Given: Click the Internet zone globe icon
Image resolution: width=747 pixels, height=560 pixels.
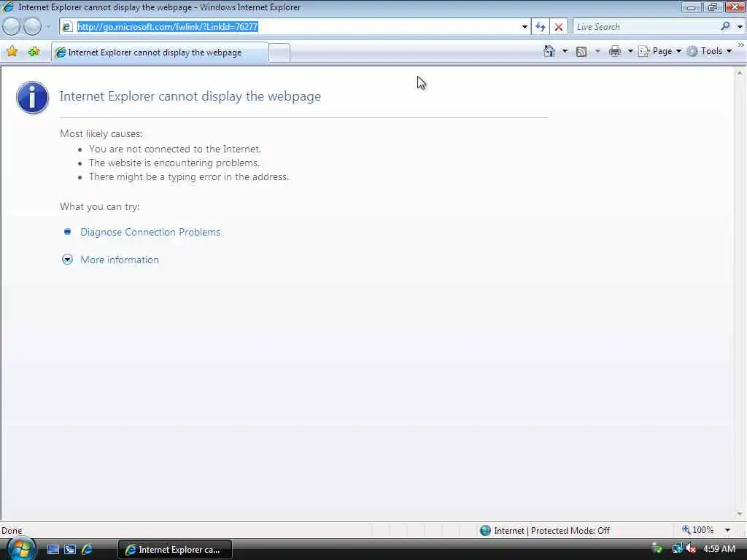Looking at the screenshot, I should pyautogui.click(x=485, y=531).
